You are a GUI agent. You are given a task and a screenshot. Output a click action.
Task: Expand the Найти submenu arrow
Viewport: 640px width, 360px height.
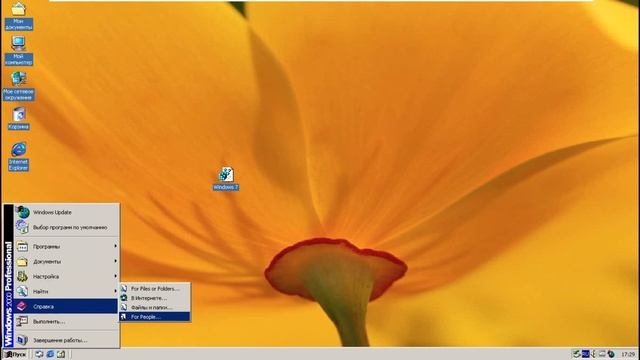(x=116, y=291)
